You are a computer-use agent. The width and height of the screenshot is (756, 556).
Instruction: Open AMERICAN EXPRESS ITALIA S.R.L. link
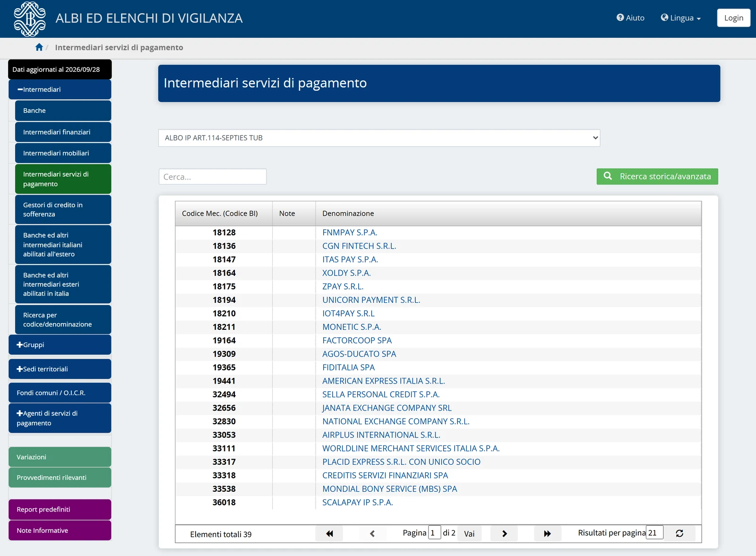384,381
